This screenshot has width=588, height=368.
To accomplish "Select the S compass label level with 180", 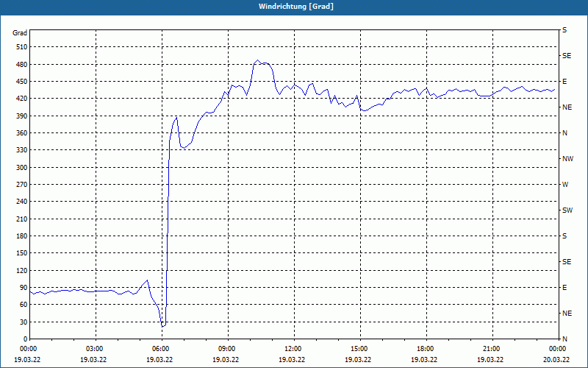I will (x=564, y=236).
